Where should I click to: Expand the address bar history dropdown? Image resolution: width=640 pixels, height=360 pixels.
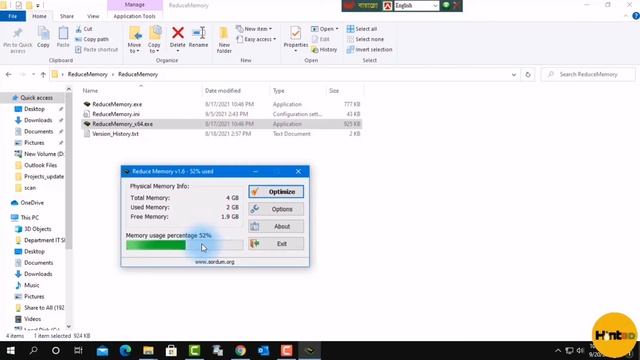[513, 75]
